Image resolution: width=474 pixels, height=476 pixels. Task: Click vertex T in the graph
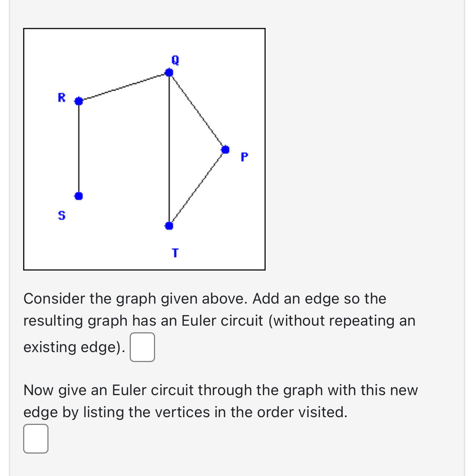tap(169, 226)
